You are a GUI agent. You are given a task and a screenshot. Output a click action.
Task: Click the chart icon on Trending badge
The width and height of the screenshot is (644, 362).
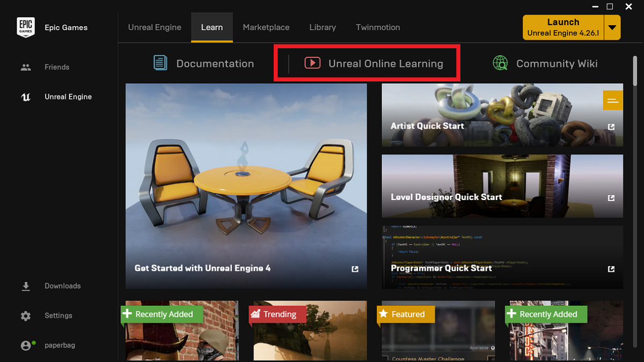(255, 314)
